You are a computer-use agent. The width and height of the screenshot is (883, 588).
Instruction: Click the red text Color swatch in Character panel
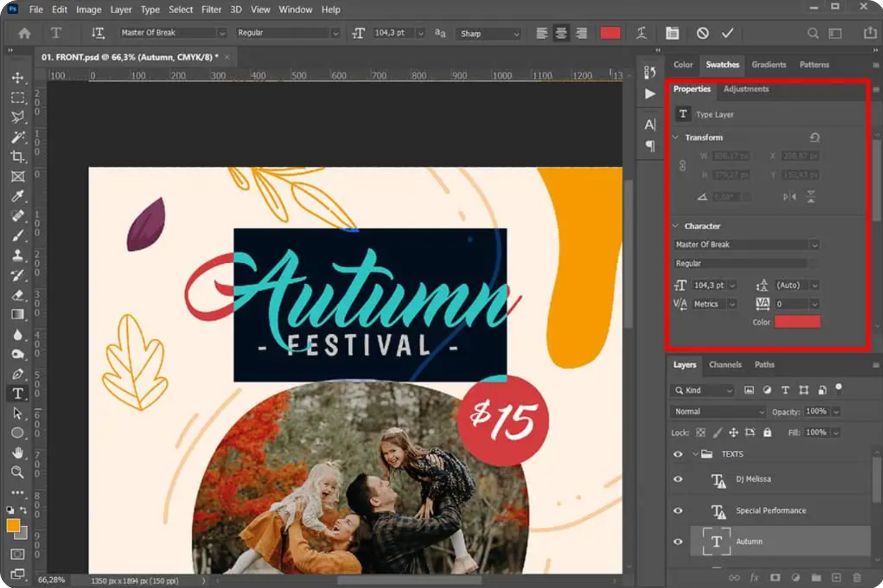pyautogui.click(x=797, y=322)
